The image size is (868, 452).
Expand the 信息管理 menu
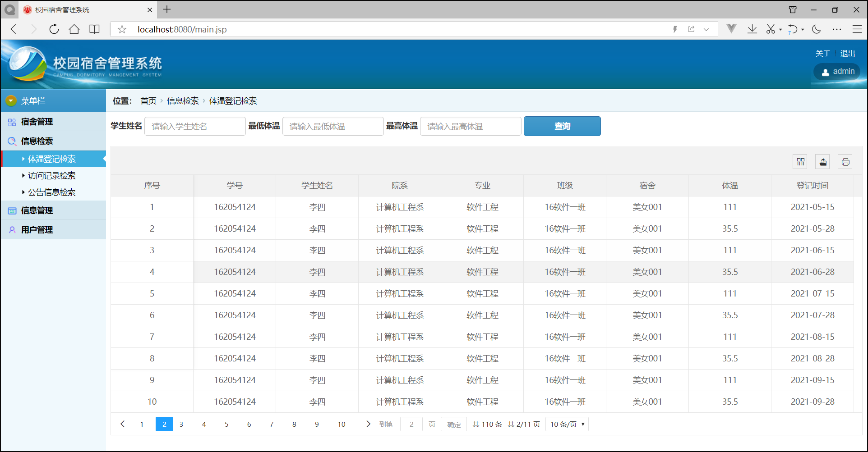(x=53, y=210)
